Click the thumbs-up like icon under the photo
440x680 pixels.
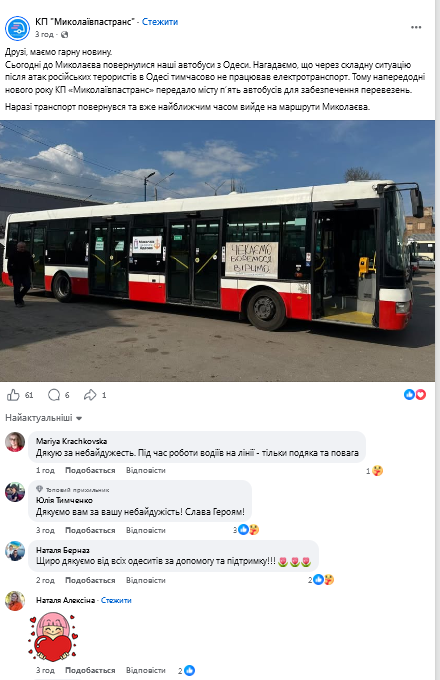13,395
